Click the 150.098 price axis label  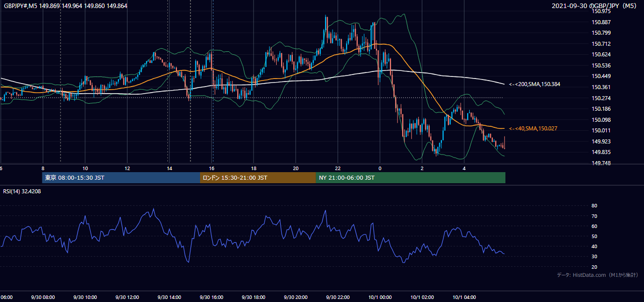point(602,120)
